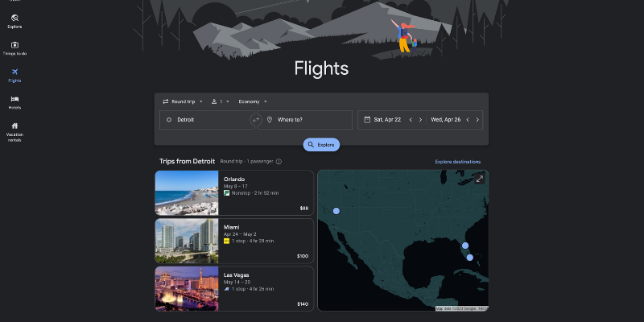Move departure date to next day
This screenshot has height=322, width=644.
click(420, 120)
